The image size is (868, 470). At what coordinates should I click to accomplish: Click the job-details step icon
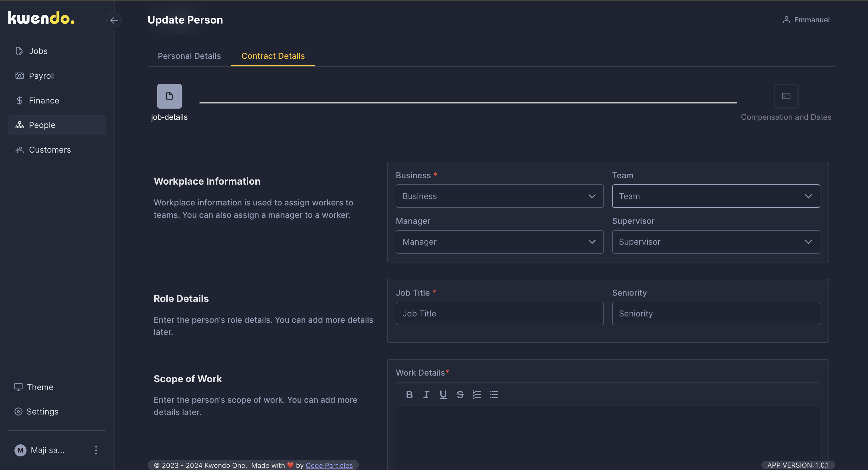click(x=169, y=96)
